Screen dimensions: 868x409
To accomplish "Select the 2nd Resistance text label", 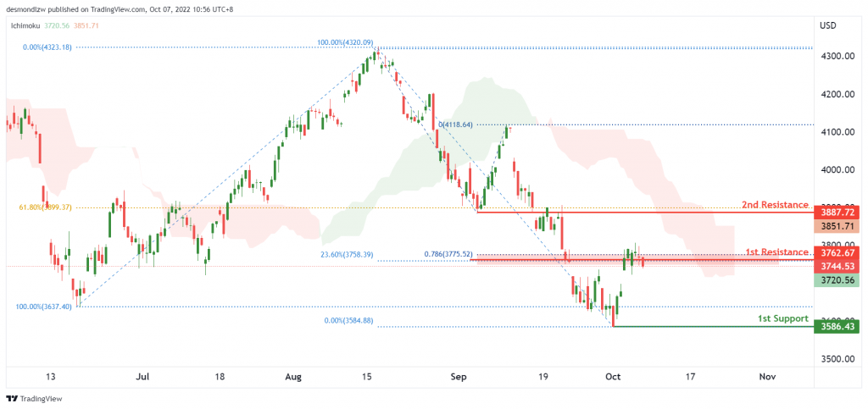I will point(775,205).
